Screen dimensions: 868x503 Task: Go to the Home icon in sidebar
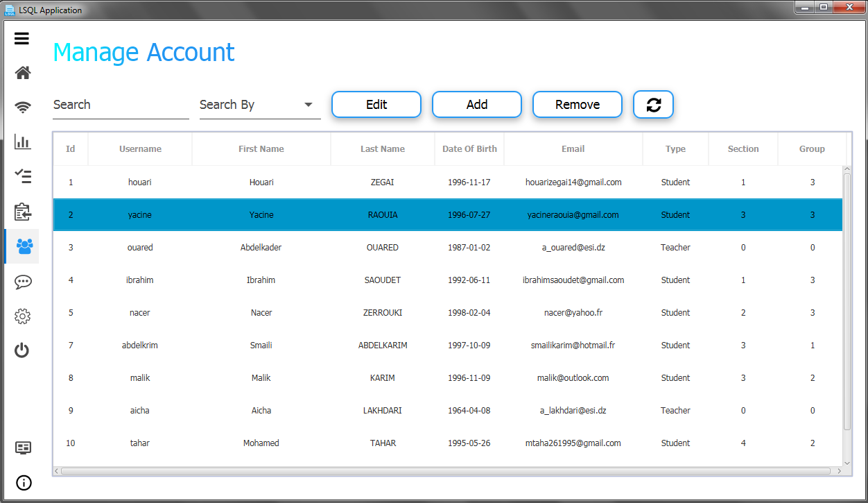tap(22, 72)
